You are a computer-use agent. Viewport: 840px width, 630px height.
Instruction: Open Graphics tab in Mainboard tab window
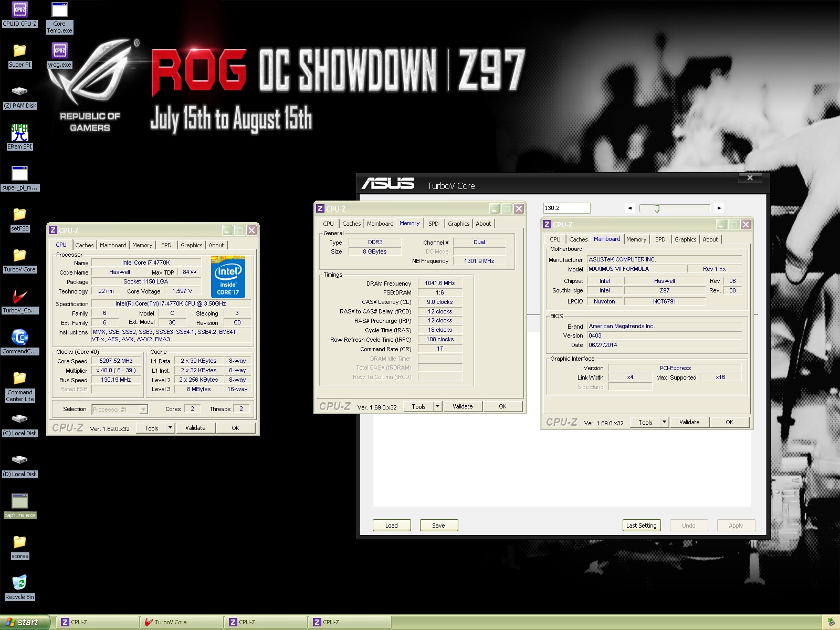[686, 239]
